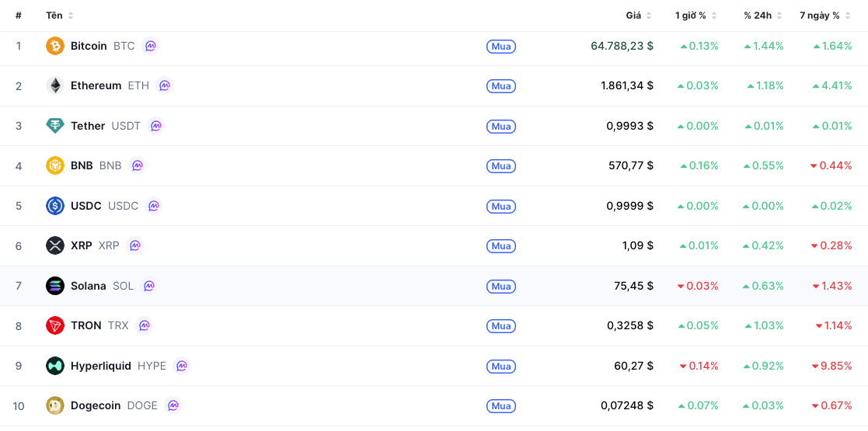This screenshot has width=868, height=431.
Task: Click the XRP price 1,09 $
Action: tap(638, 245)
